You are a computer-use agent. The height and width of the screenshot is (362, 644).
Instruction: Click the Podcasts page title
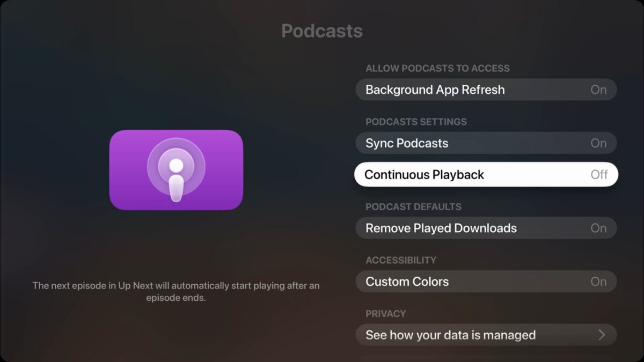tap(322, 31)
